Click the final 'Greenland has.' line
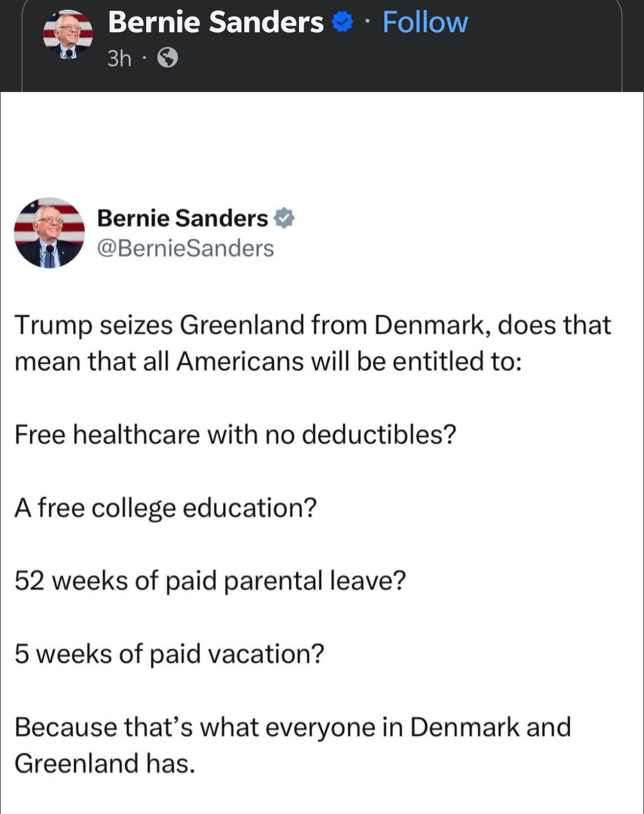Image resolution: width=644 pixels, height=814 pixels. [x=105, y=763]
